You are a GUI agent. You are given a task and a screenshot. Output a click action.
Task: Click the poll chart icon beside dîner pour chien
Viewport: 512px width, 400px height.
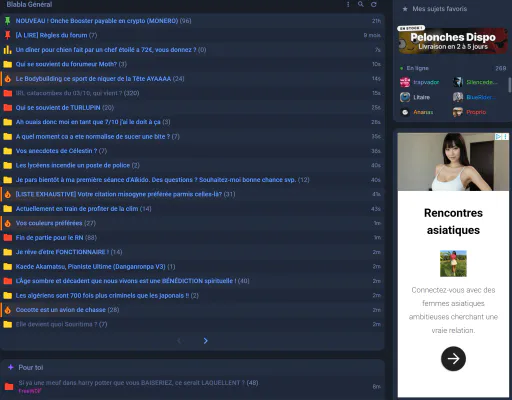[7, 50]
